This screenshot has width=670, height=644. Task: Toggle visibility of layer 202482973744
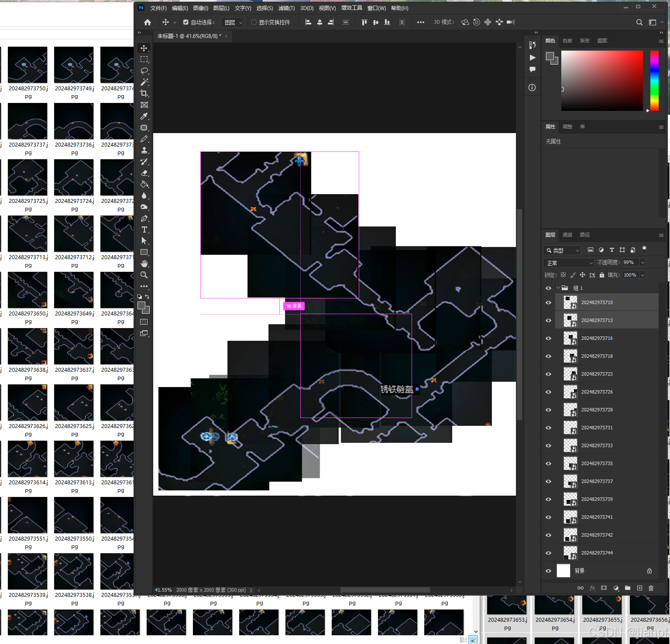[548, 553]
